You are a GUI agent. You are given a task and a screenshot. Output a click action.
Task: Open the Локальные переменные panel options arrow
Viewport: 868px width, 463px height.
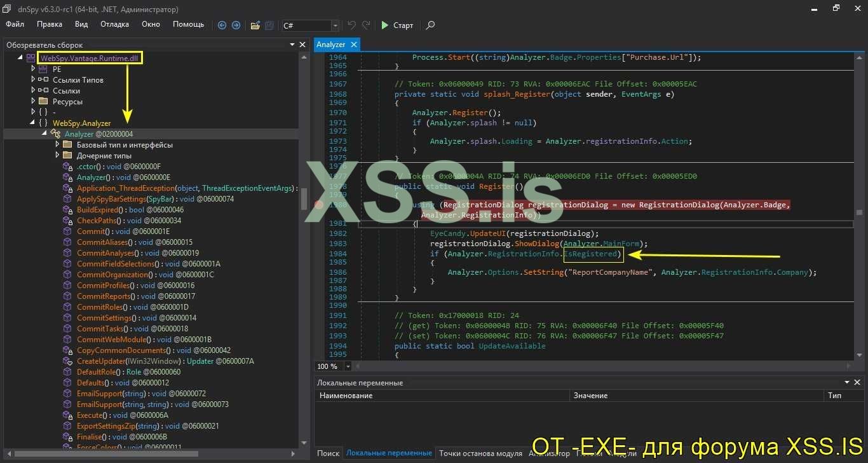point(847,382)
